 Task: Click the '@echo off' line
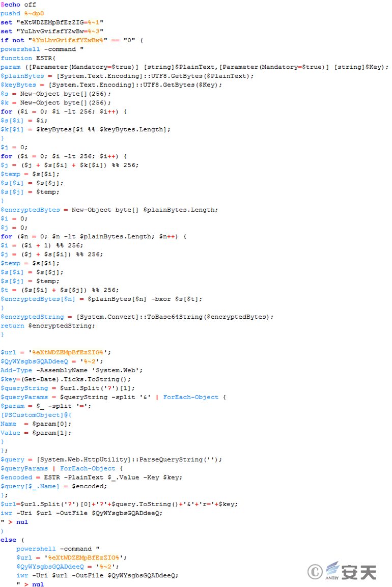point(18,5)
